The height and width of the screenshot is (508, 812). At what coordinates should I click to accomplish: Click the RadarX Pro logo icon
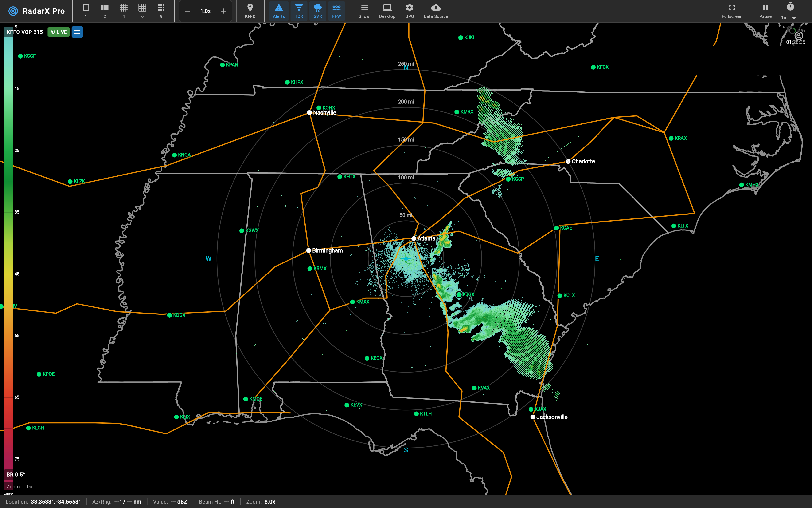[13, 11]
